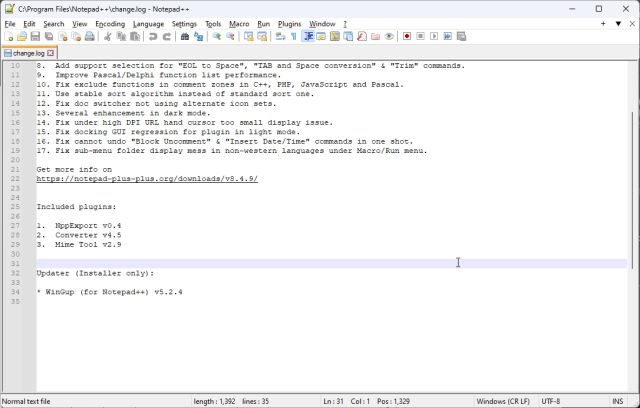Open the Plugins menu
The image size is (640, 408).
(289, 24)
